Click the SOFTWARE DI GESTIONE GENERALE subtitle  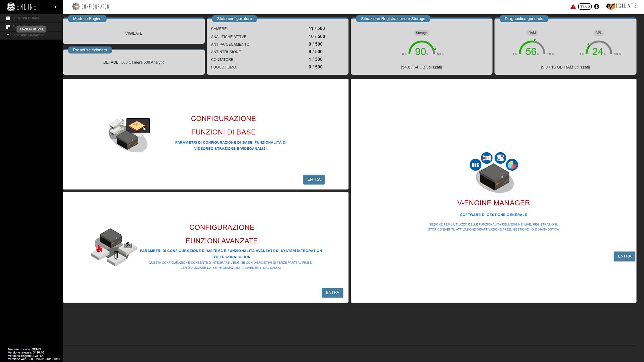[493, 215]
